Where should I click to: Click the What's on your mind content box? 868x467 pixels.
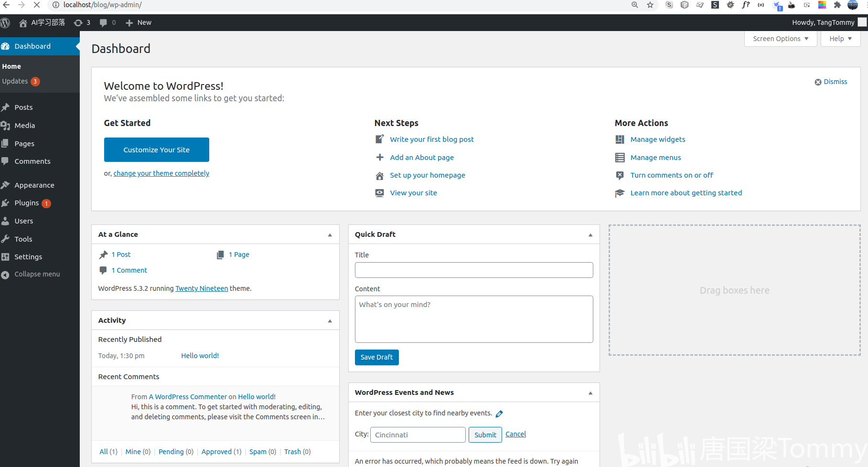tap(474, 319)
